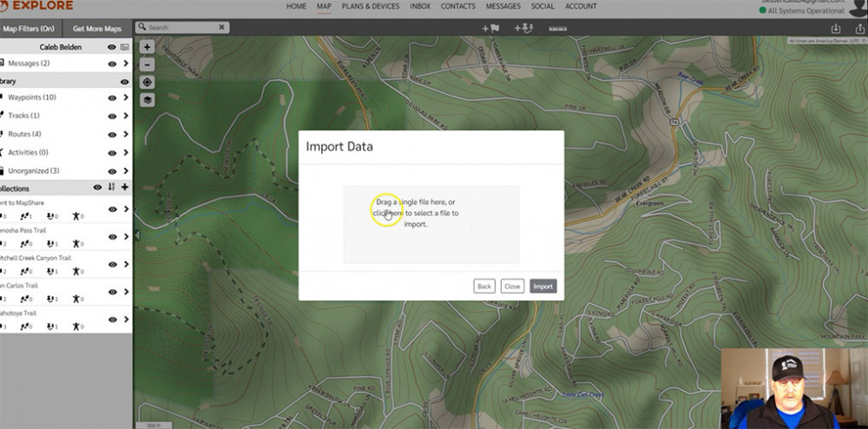This screenshot has width=868, height=429.
Task: Click activities figure icon in San Carlos Trail
Action: coord(78,299)
